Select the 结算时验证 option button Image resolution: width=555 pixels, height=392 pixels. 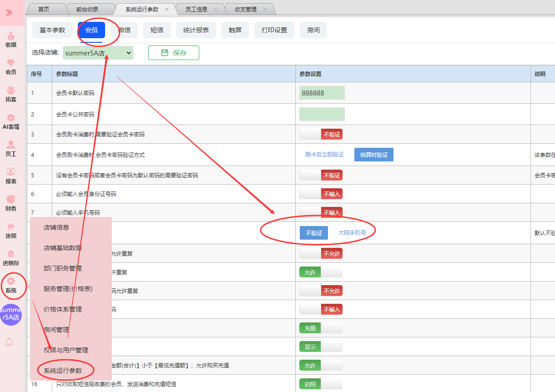(x=373, y=155)
